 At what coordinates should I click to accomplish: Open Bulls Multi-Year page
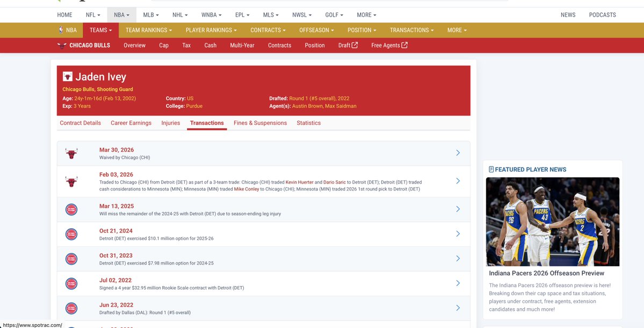pos(242,45)
